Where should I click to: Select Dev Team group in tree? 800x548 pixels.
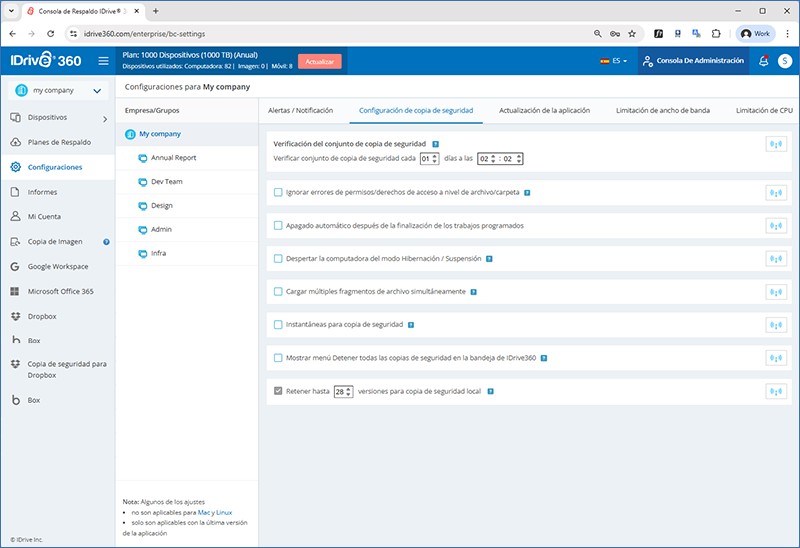pyautogui.click(x=167, y=182)
